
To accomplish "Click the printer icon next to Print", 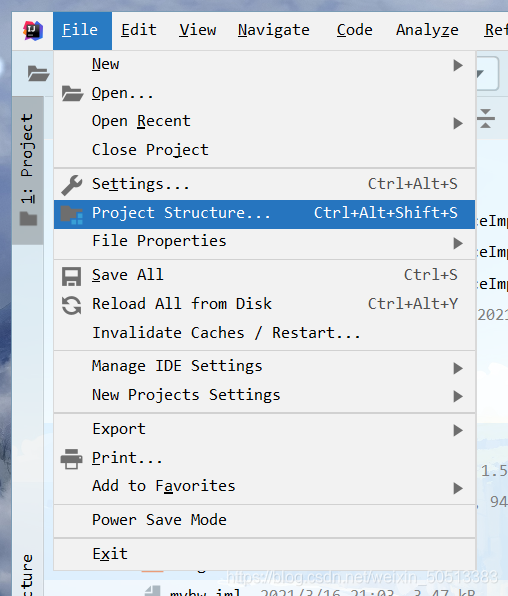I will [71, 459].
